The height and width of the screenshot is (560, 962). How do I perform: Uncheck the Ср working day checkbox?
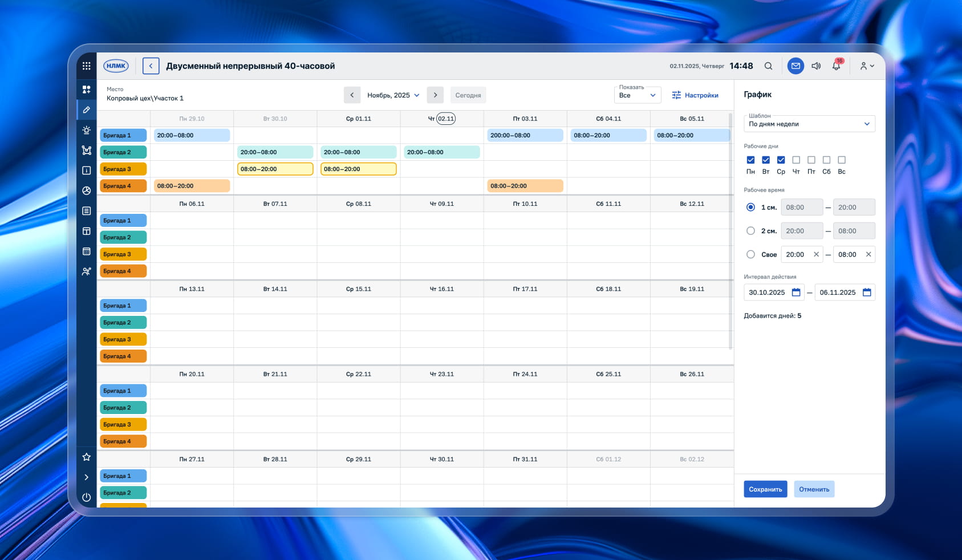click(781, 160)
